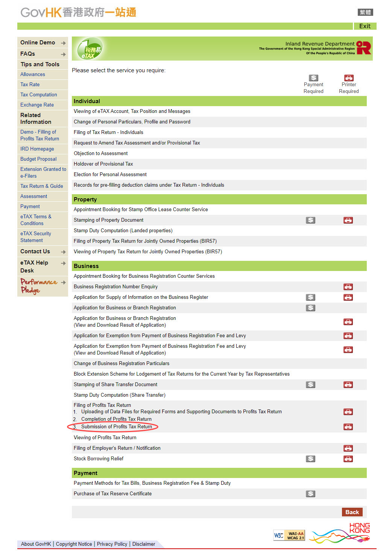The height and width of the screenshot is (551, 392).
Task: Open Payment sidebar link
Action: point(30,207)
